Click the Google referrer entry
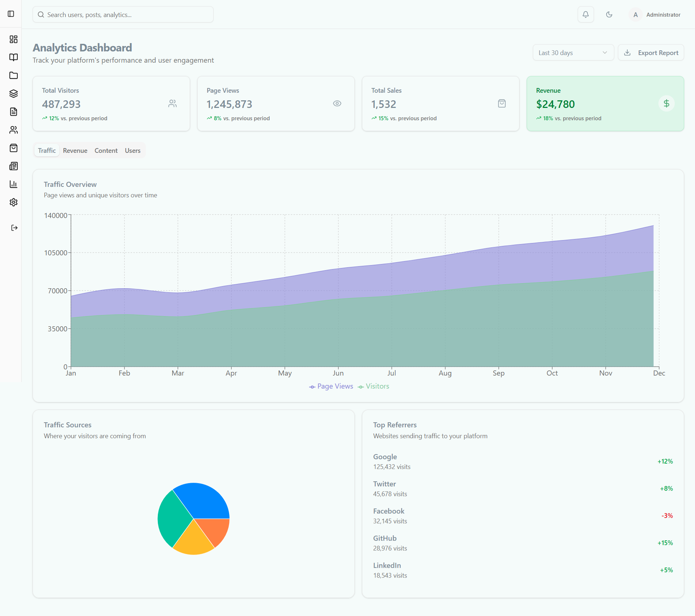Image resolution: width=695 pixels, height=616 pixels. (385, 457)
